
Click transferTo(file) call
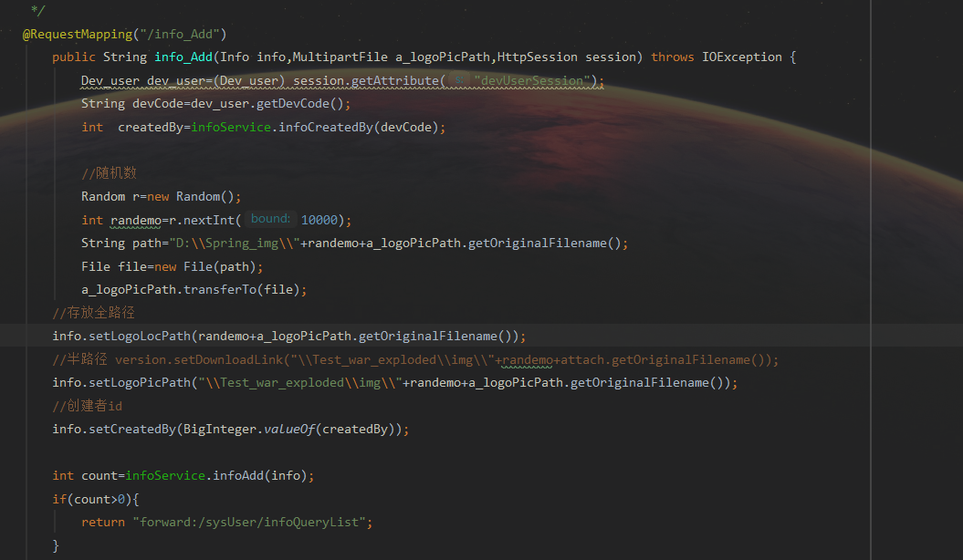coord(241,289)
